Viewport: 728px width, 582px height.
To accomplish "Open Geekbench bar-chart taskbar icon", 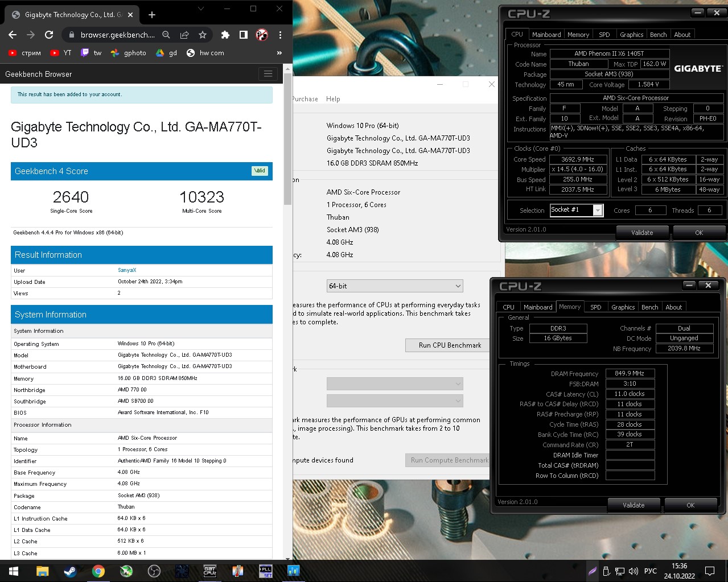I will (x=294, y=571).
